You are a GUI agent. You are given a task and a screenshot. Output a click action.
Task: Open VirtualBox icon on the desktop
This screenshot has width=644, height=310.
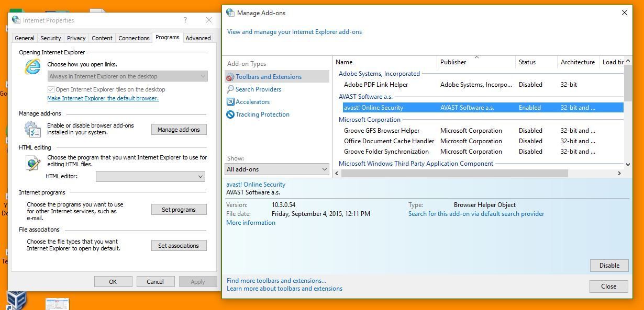coord(17,300)
